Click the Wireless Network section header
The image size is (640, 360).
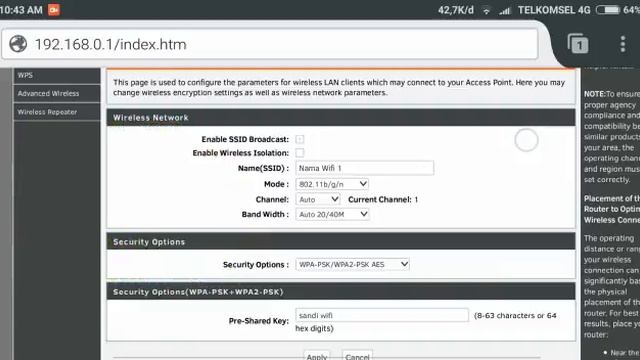click(341, 118)
